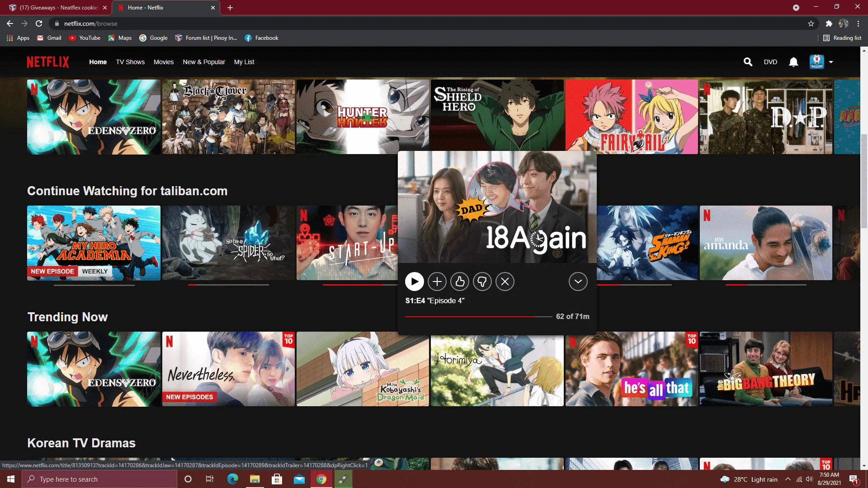868x488 pixels.
Task: Click the Windows taskbar search box
Action: (x=99, y=479)
